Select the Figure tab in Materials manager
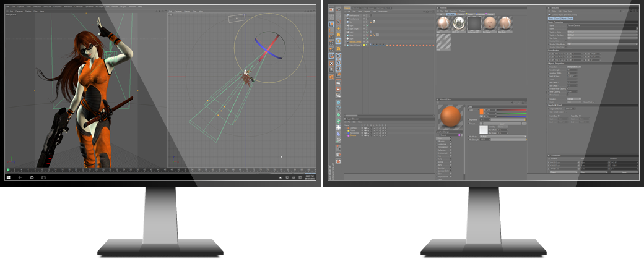644x259 pixels. coord(470,14)
